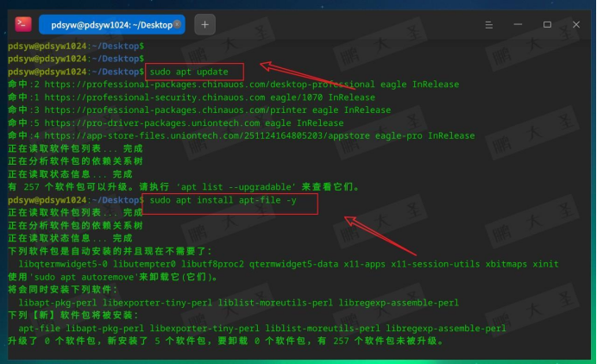
Task: Click the libregexp-assemble-perl in the new packages line
Action: tap(446, 329)
